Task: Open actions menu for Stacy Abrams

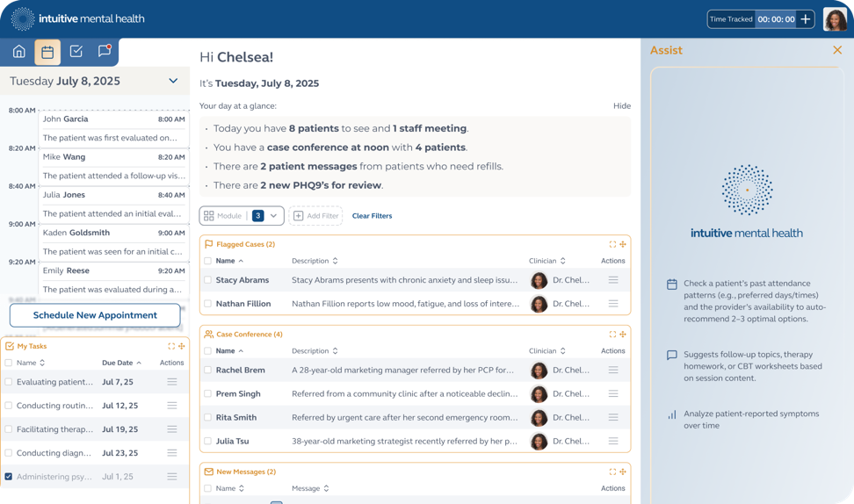Action: point(612,280)
